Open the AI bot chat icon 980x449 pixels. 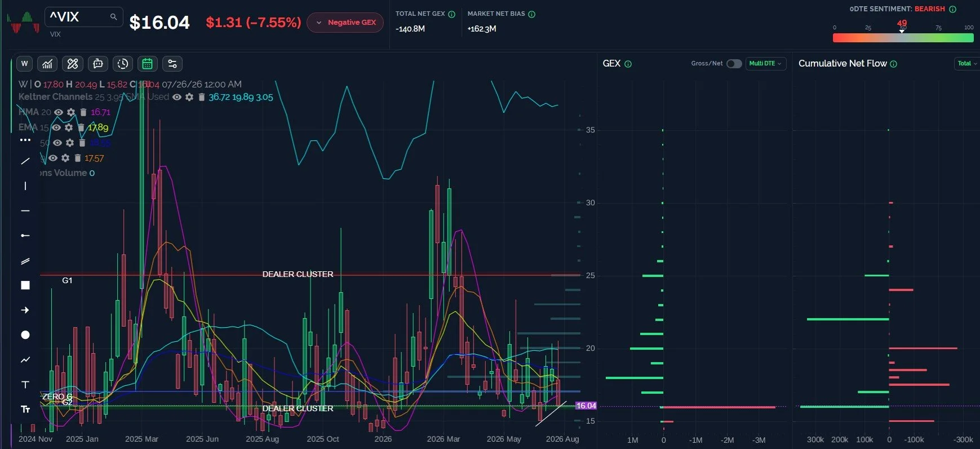pyautogui.click(x=98, y=64)
